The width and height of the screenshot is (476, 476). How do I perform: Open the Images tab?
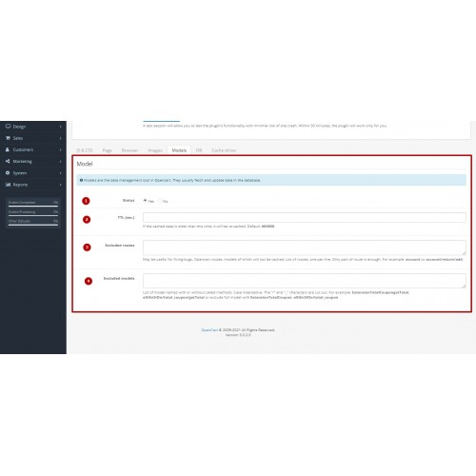(x=155, y=150)
